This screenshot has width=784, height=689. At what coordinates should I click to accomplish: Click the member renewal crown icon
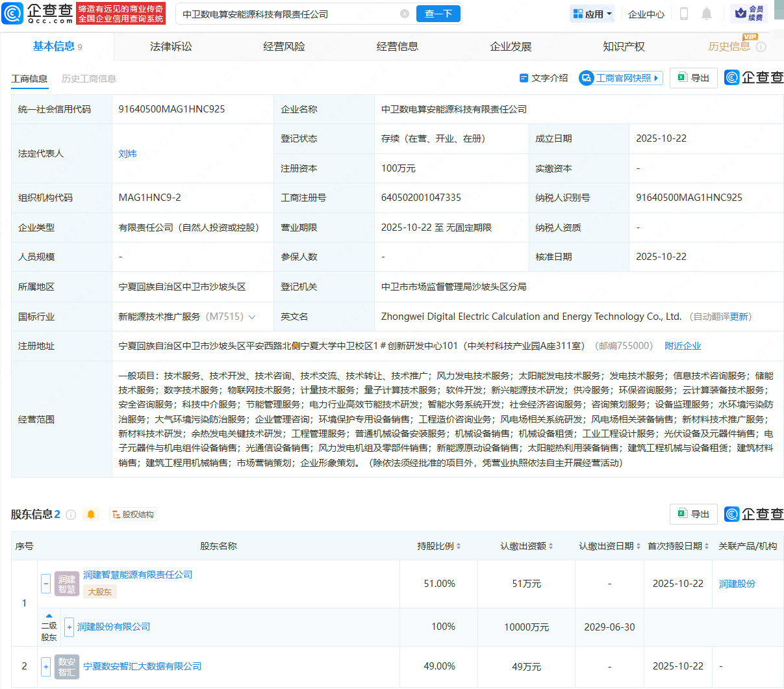[x=740, y=14]
